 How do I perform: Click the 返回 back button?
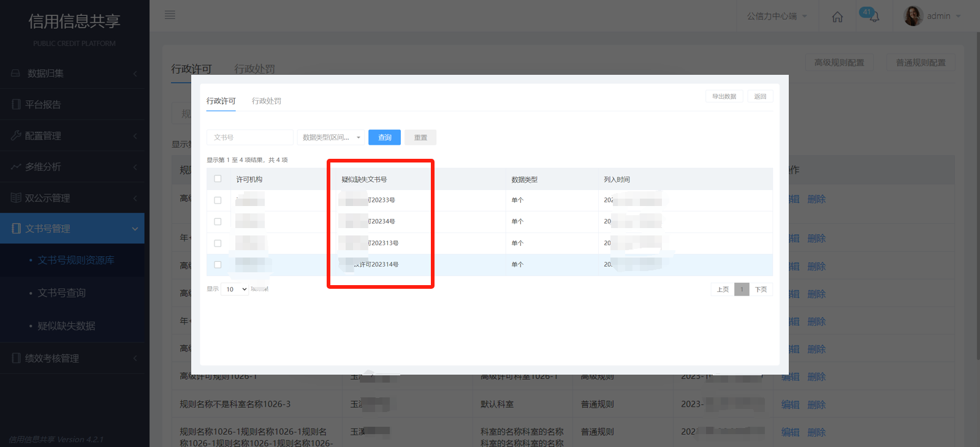pyautogui.click(x=760, y=96)
